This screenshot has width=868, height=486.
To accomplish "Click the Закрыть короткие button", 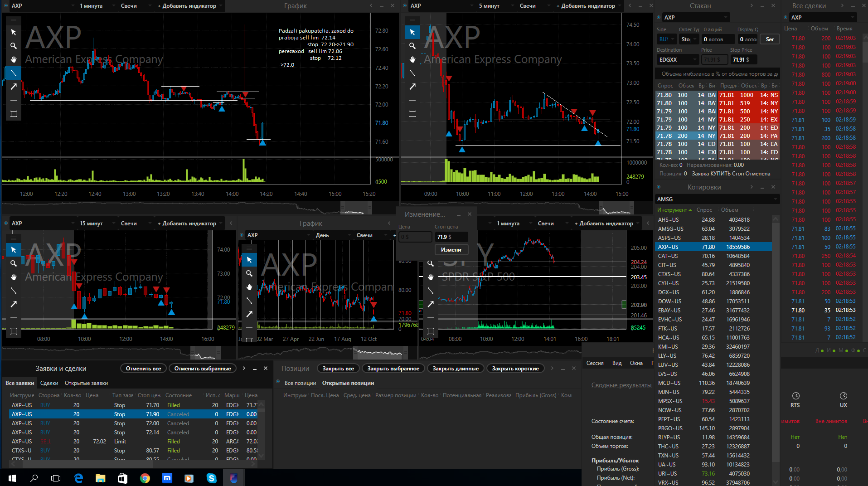I will [x=515, y=369].
